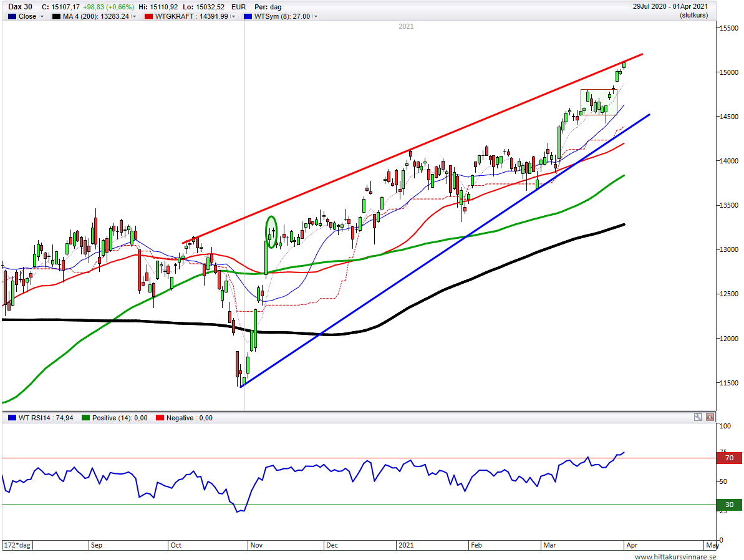This screenshot has height=560, width=744.
Task: Click the green Positive (14) color swatch
Action: (x=86, y=418)
